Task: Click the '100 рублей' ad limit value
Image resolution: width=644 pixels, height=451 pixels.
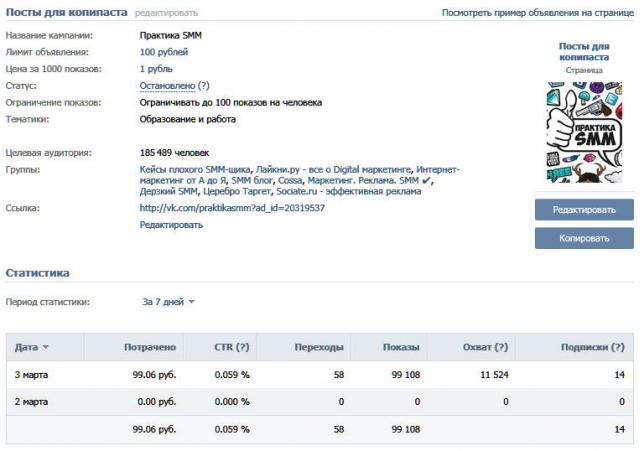Action: 163,52
